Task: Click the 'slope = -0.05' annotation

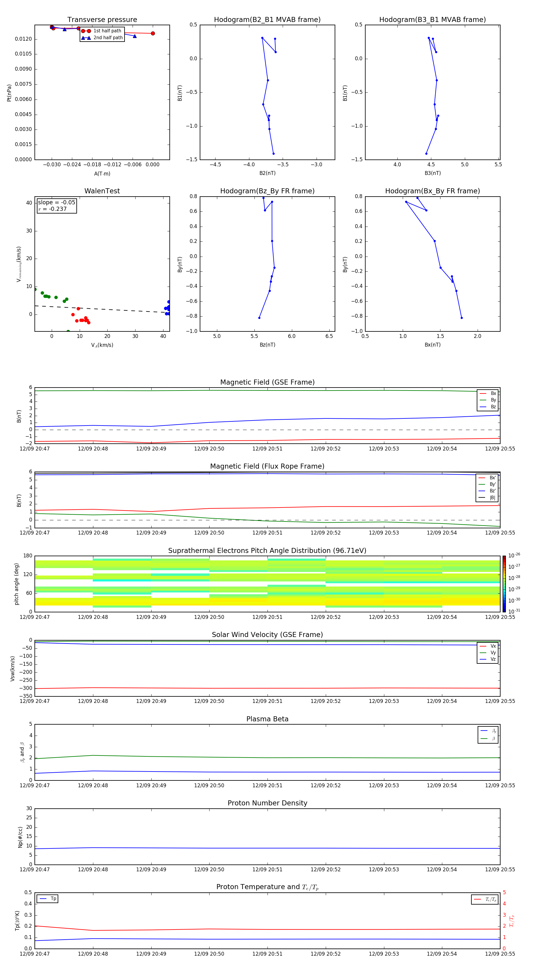Action: click(x=56, y=203)
